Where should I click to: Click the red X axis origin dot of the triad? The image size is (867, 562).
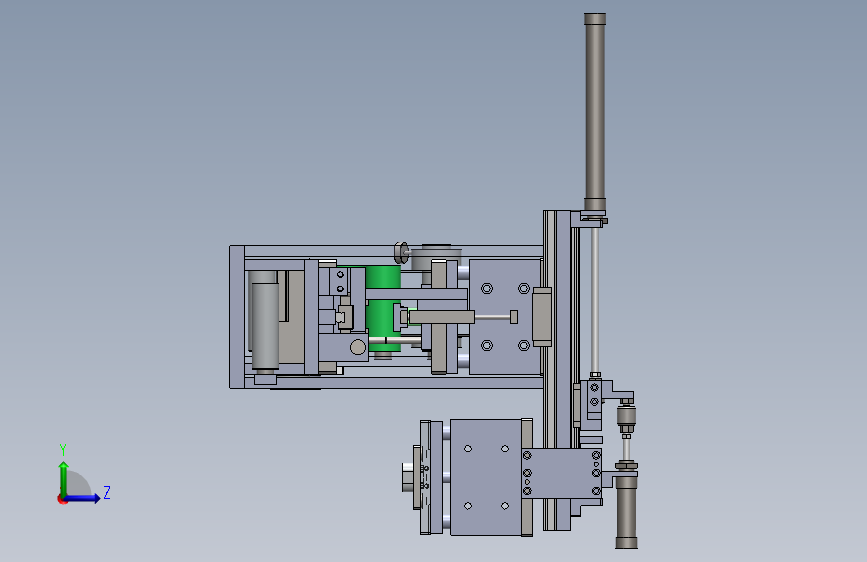[x=62, y=499]
